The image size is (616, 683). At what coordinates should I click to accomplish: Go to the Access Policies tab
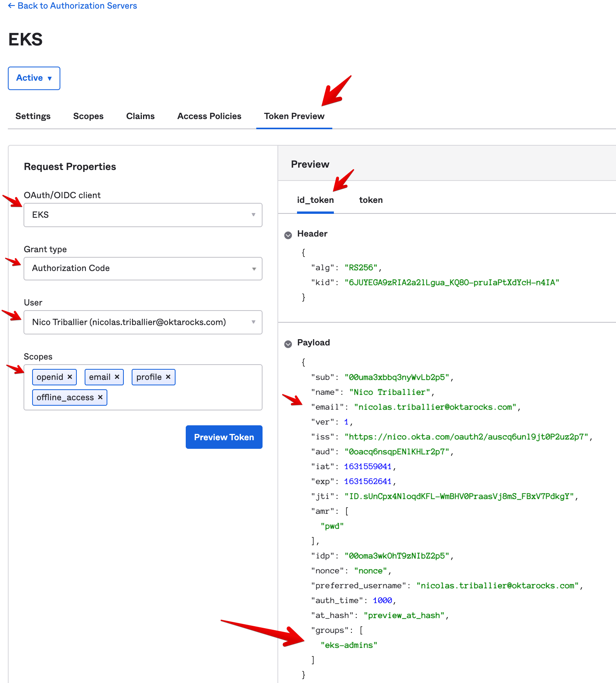[209, 116]
